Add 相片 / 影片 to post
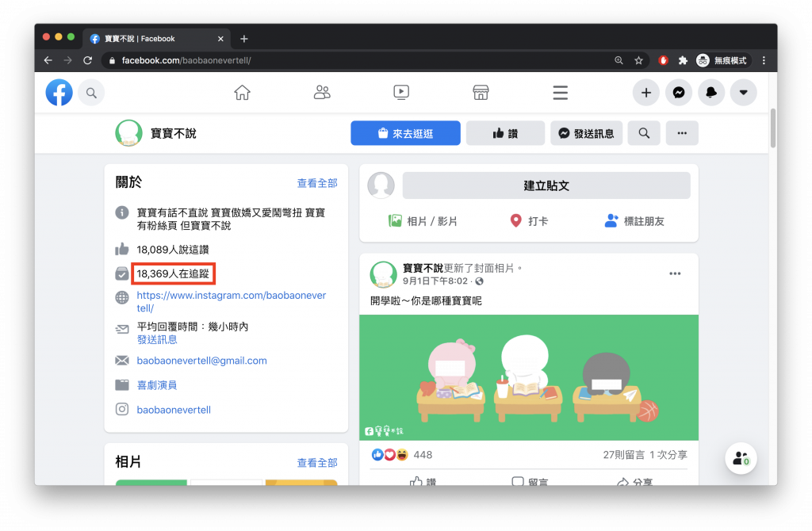This screenshot has height=531, width=812. point(423,221)
